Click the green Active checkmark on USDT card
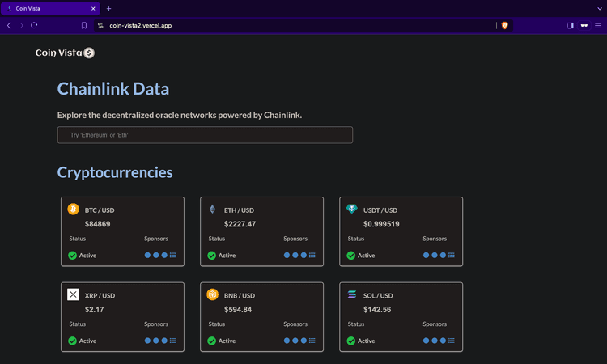607x364 pixels. coord(351,256)
